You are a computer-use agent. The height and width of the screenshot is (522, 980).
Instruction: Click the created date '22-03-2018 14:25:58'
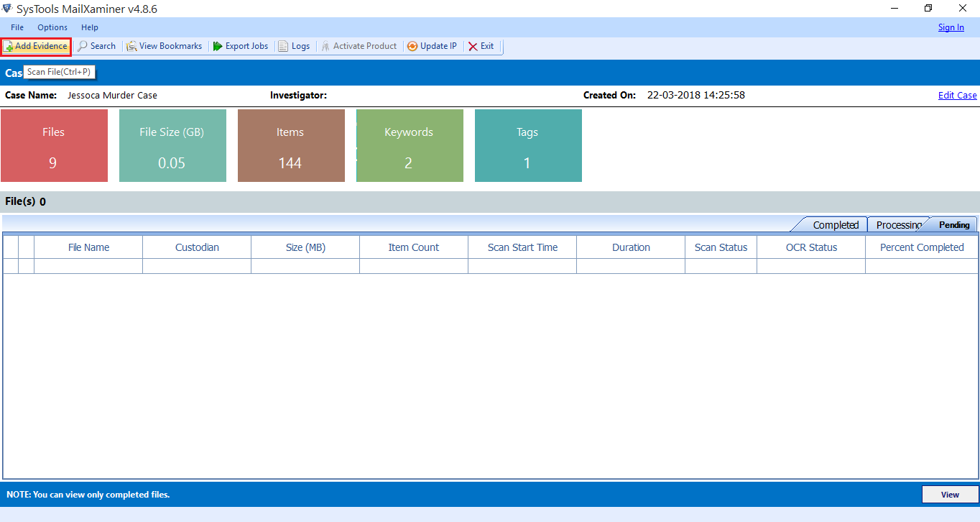(x=695, y=95)
